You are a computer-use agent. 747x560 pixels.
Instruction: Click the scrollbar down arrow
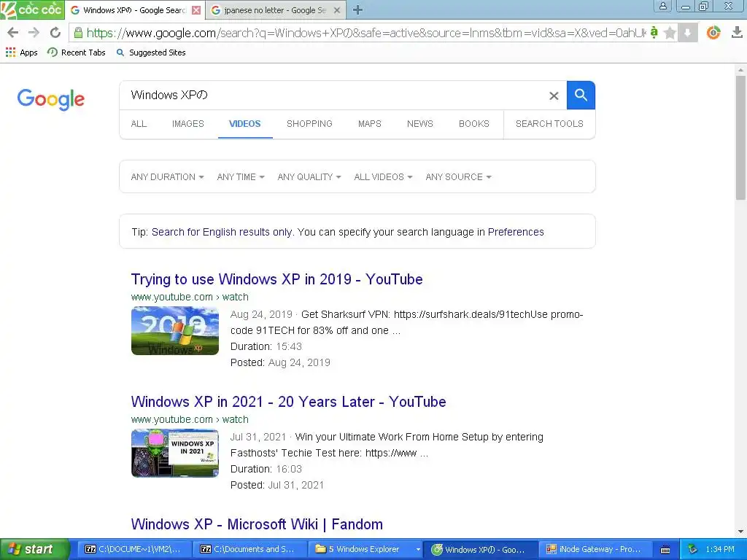pos(740,531)
